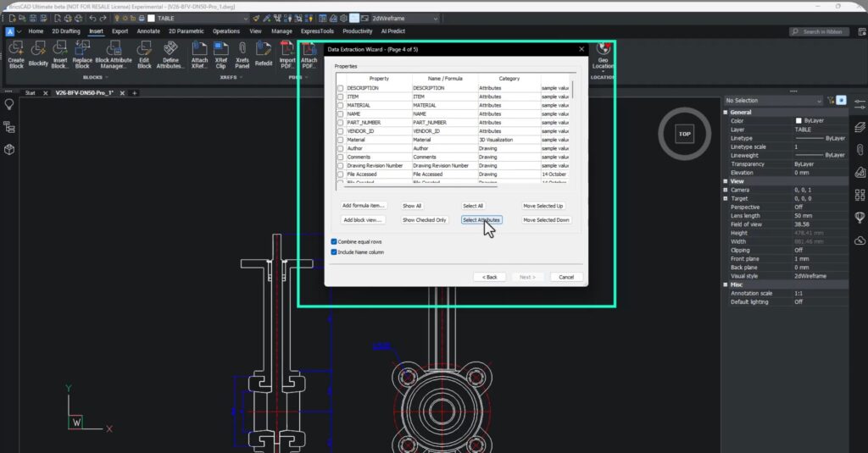The width and height of the screenshot is (868, 453).
Task: Check the MATERIAL attribute checkbox
Action: tap(341, 106)
